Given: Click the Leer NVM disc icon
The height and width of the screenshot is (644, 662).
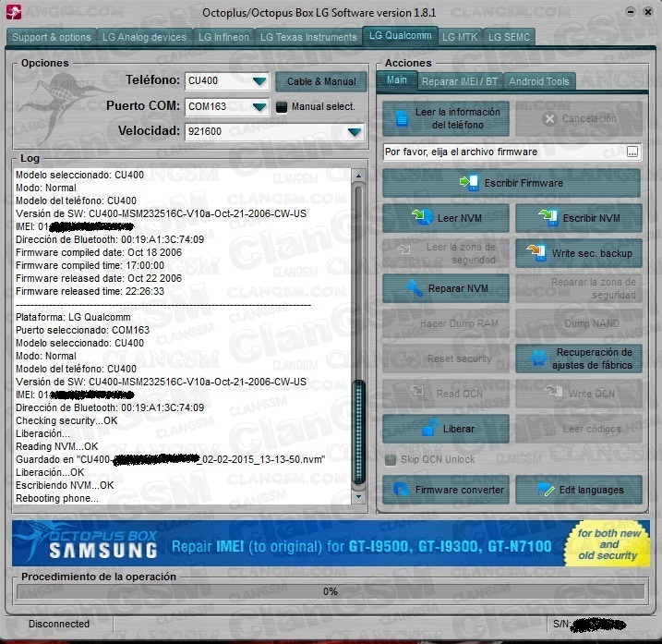Looking at the screenshot, I should (422, 217).
